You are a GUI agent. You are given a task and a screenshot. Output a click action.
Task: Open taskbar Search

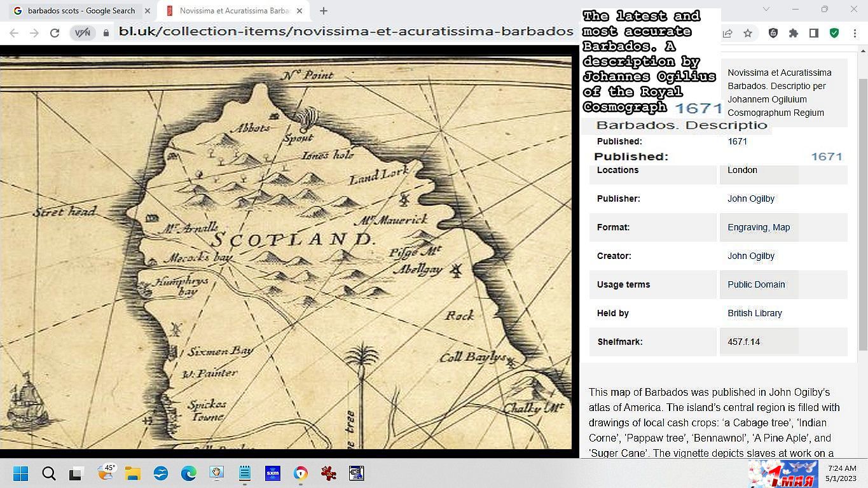[49, 473]
